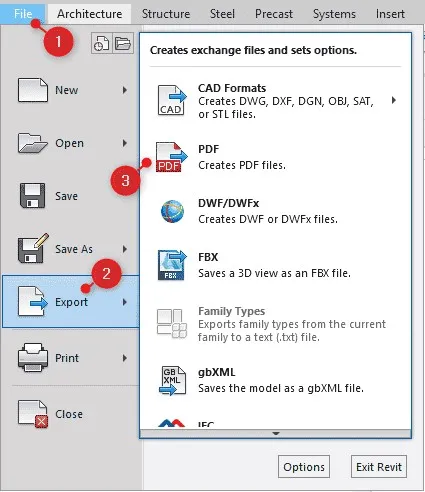The width and height of the screenshot is (425, 492).
Task: Click the FBX export icon
Action: [172, 265]
